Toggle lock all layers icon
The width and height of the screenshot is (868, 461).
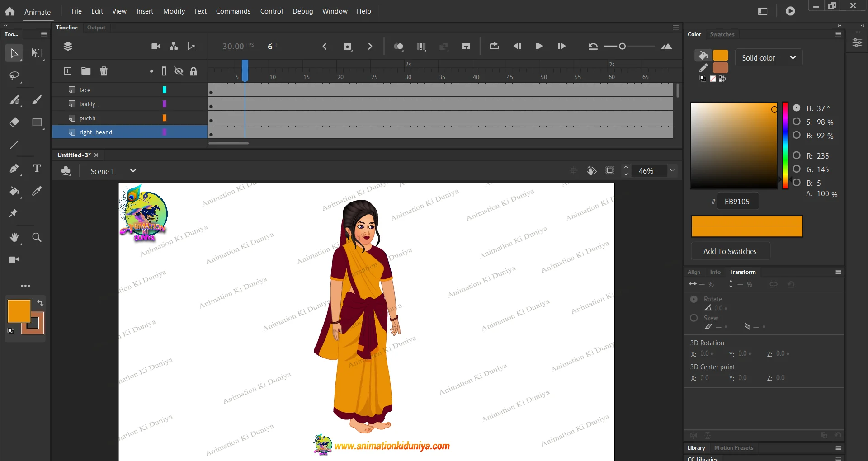[193, 71]
